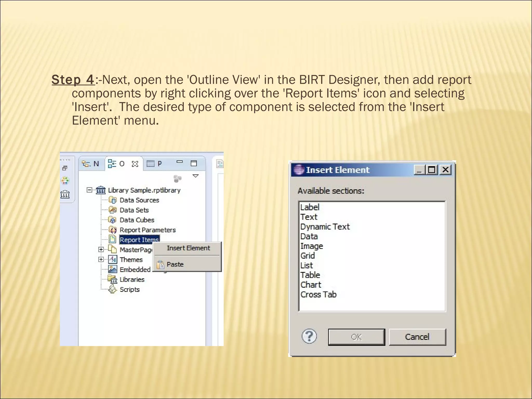Select Themes tree item
Image resolution: width=532 pixels, height=399 pixels.
pyautogui.click(x=131, y=260)
